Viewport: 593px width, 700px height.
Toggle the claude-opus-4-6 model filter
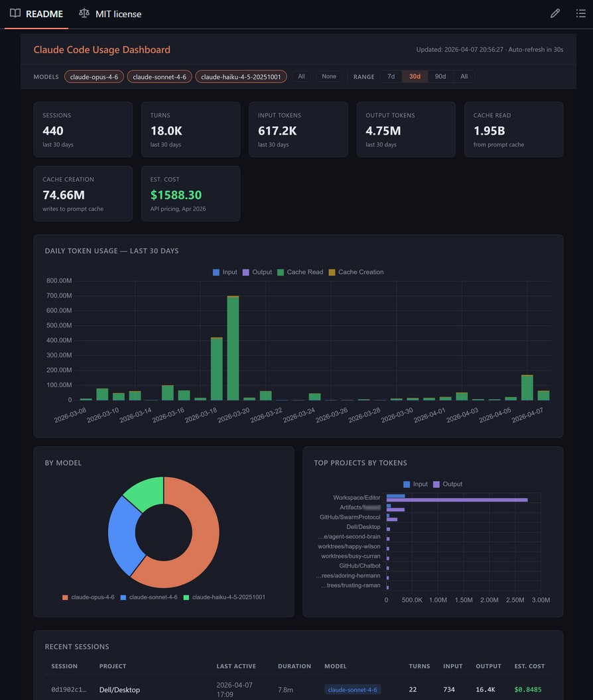tap(94, 77)
